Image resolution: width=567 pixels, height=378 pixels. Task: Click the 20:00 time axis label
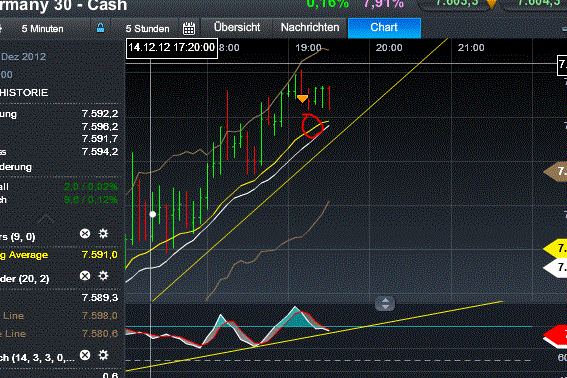[x=389, y=48]
